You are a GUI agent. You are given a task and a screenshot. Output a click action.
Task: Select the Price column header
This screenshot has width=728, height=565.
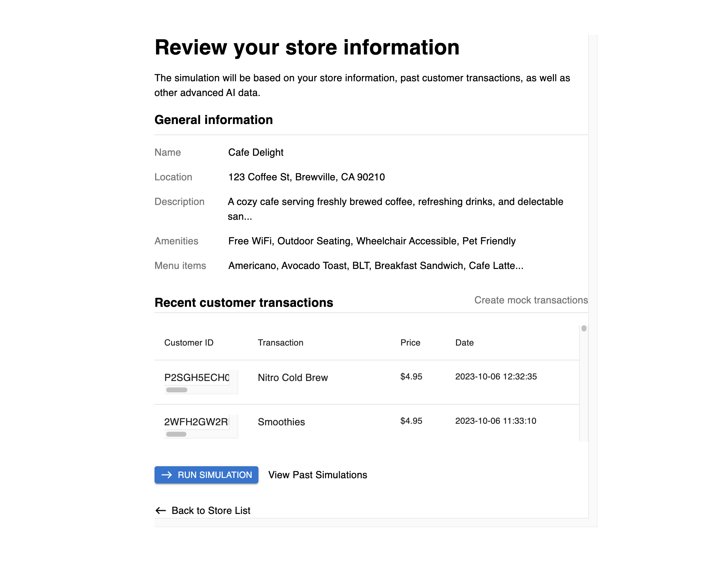pos(410,343)
